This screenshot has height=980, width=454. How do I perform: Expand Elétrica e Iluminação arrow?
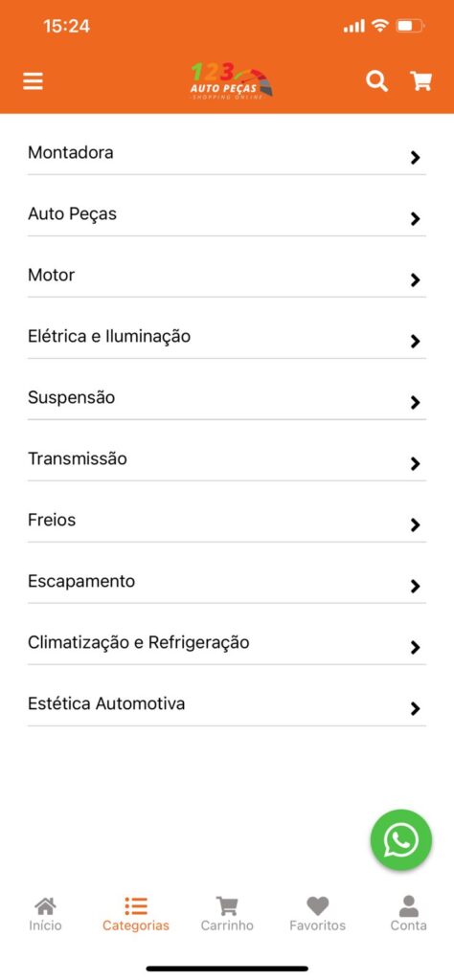tap(415, 342)
